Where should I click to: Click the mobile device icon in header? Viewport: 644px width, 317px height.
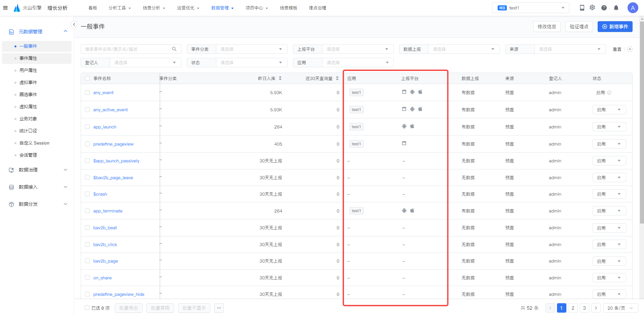click(x=582, y=8)
